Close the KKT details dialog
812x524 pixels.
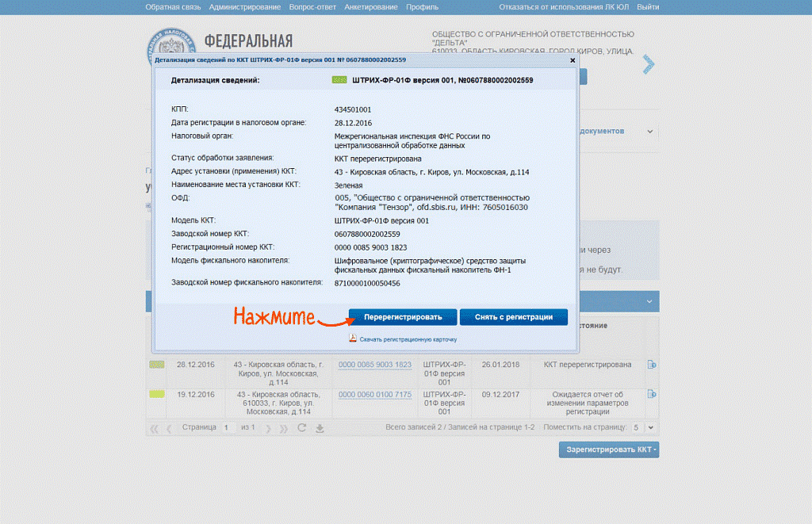click(x=573, y=59)
